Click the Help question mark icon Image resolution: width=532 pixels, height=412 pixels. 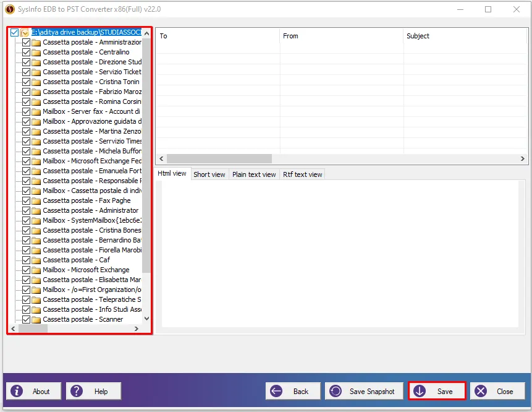[x=77, y=391]
